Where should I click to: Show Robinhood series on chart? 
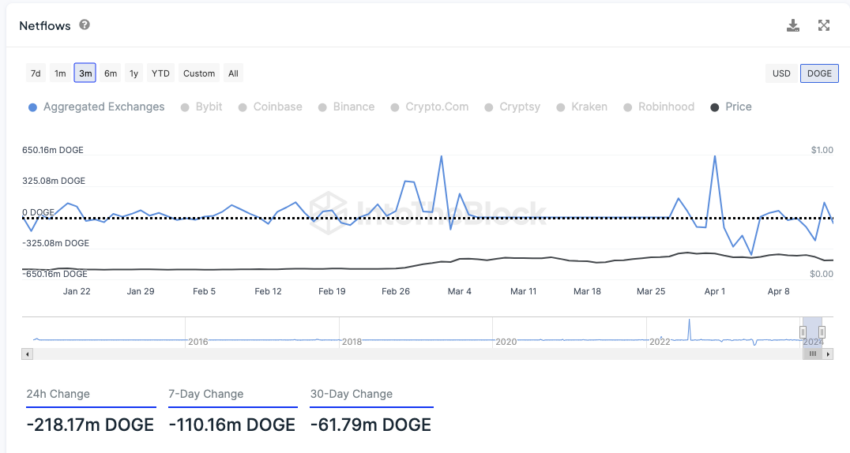(x=658, y=107)
